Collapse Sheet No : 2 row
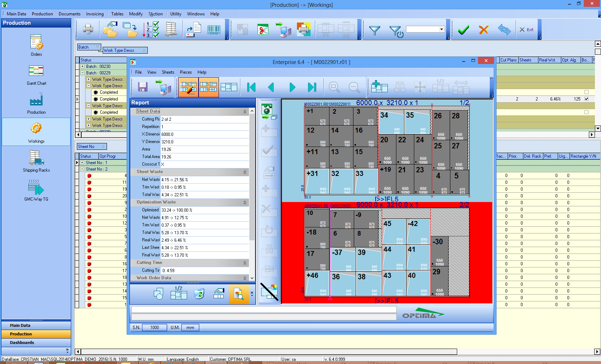The image size is (601, 364). [x=82, y=169]
